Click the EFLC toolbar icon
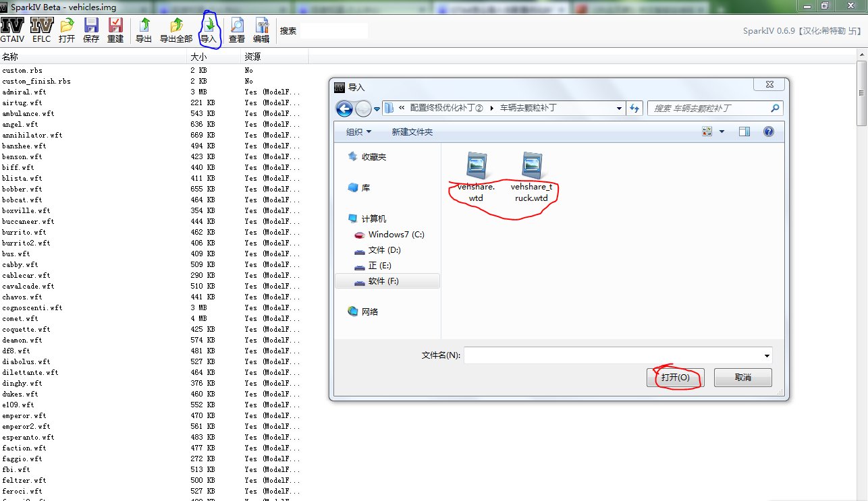 coord(42,30)
